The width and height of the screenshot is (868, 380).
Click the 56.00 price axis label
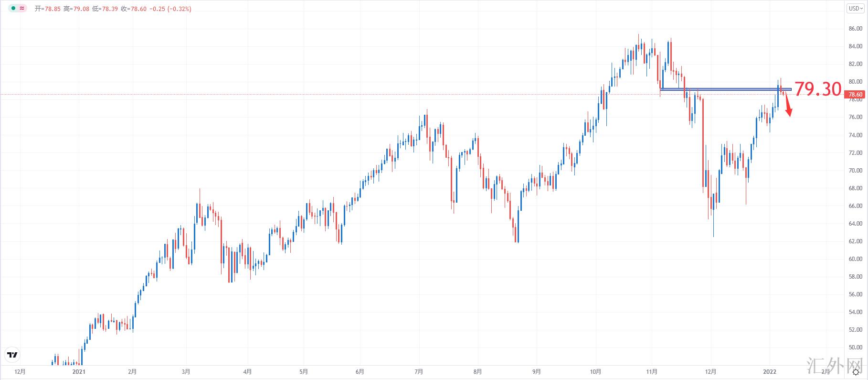coord(855,294)
